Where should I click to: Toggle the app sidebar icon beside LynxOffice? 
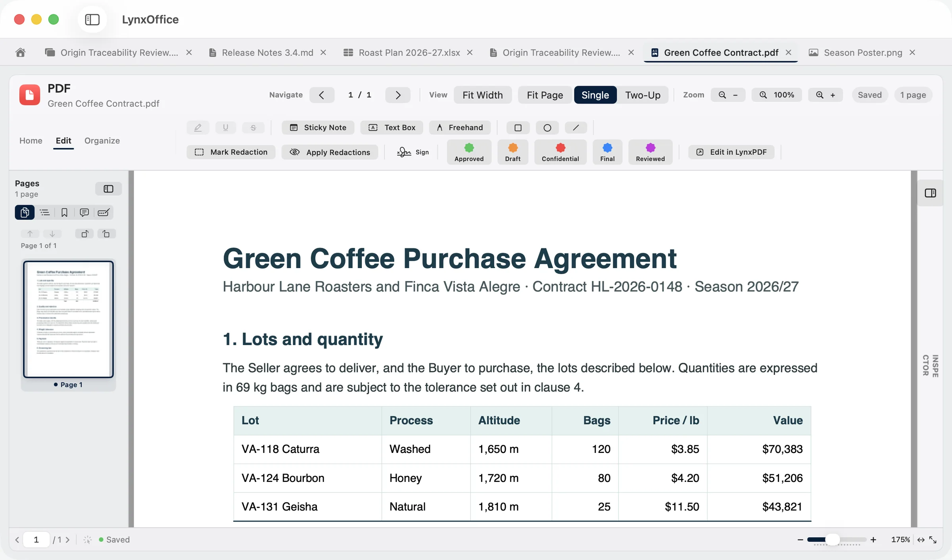[92, 19]
